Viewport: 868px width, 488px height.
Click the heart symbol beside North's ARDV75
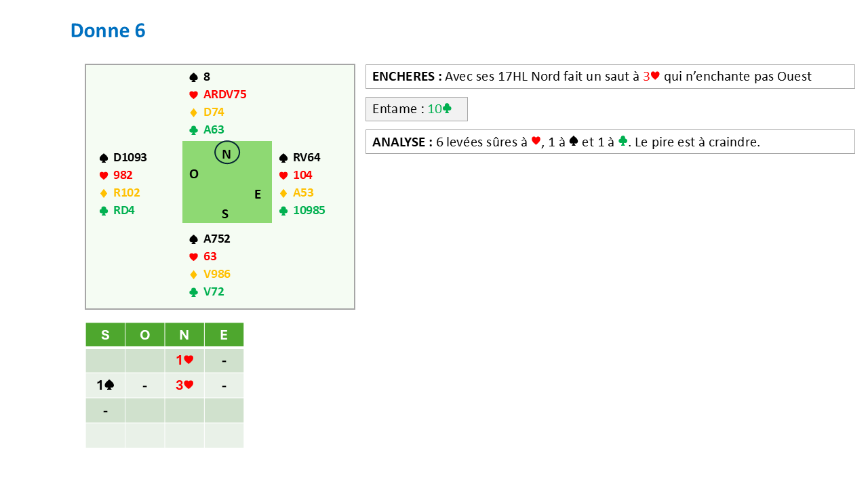(x=193, y=95)
